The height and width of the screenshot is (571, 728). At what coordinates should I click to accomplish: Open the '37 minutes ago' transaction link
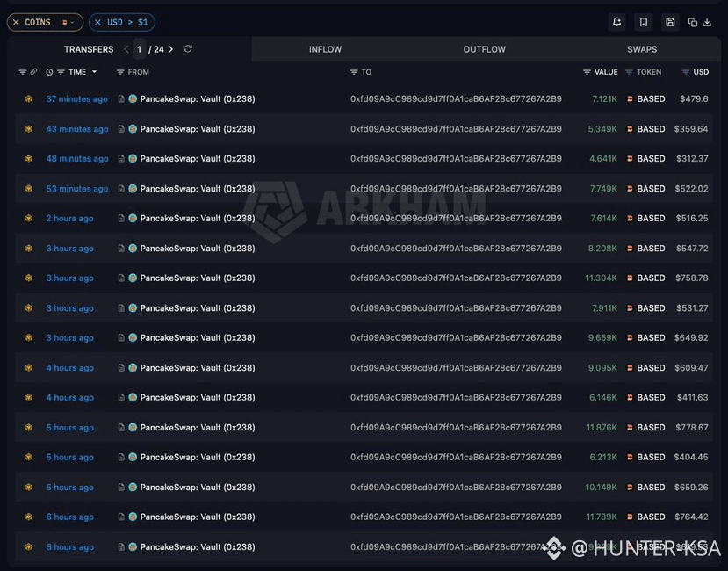tap(77, 98)
